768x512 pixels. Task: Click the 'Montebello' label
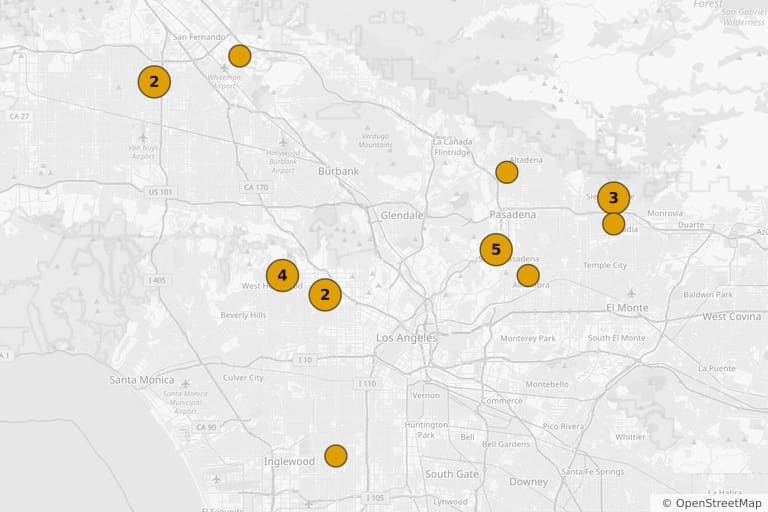(547, 384)
